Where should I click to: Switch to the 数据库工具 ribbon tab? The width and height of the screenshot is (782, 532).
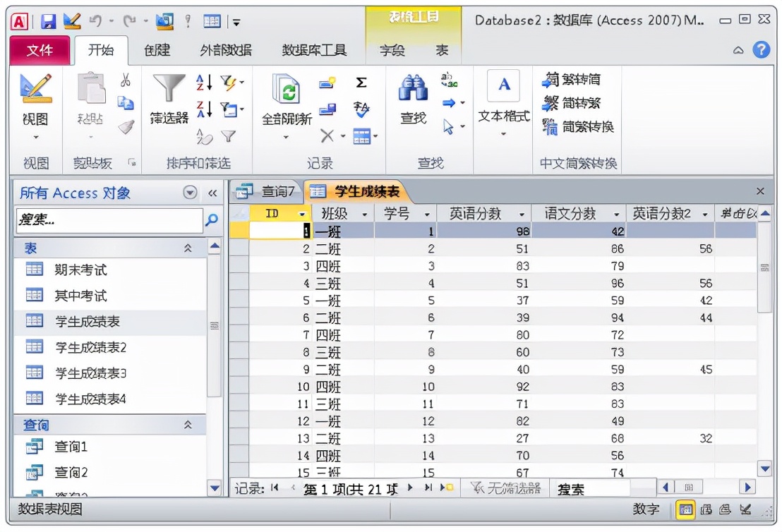[x=314, y=50]
